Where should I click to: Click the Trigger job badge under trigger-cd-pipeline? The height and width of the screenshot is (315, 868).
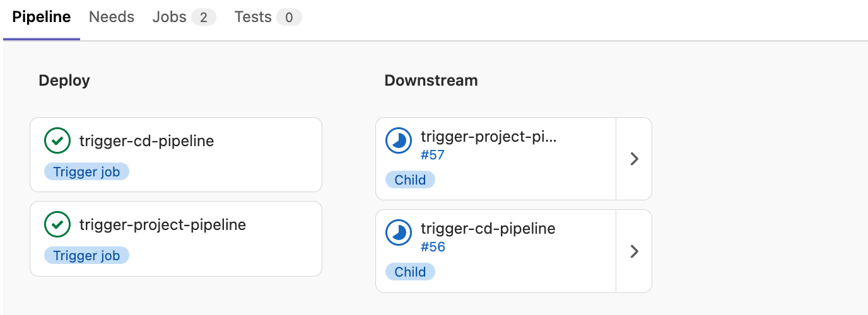[86, 172]
